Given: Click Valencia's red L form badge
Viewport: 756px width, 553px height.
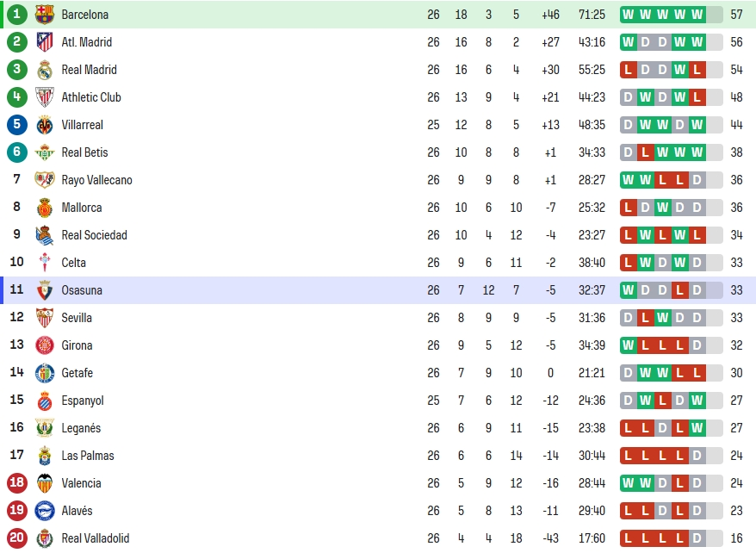Looking at the screenshot, I should [x=680, y=483].
